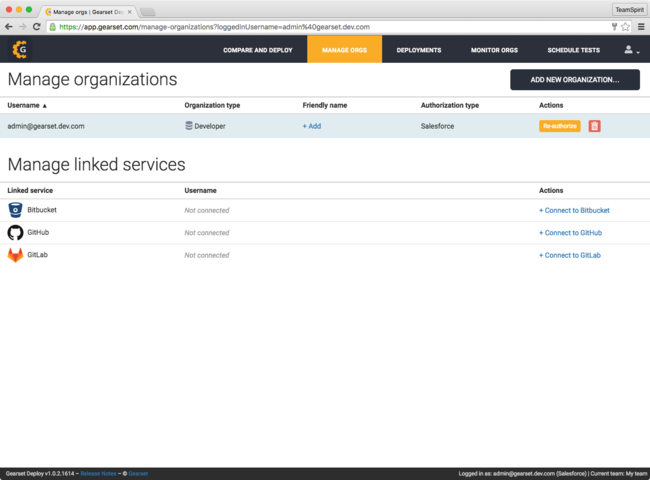Click Connect to GitLab link
650x480 pixels.
[x=570, y=255]
